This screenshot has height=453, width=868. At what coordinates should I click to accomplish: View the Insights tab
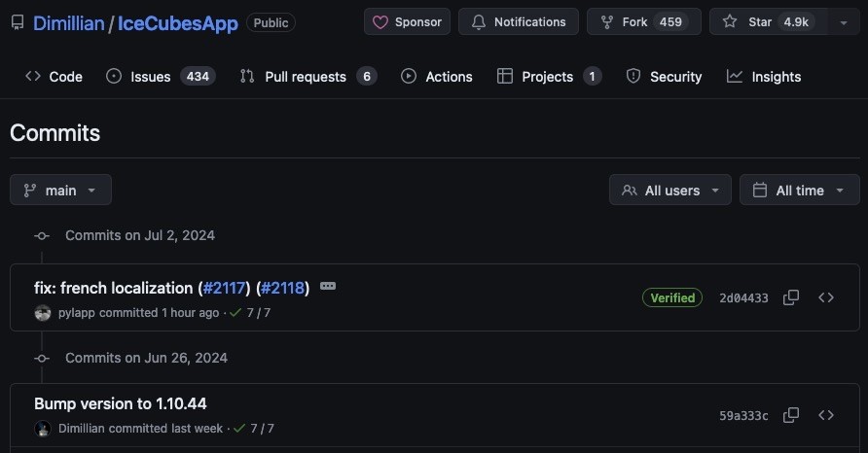764,77
